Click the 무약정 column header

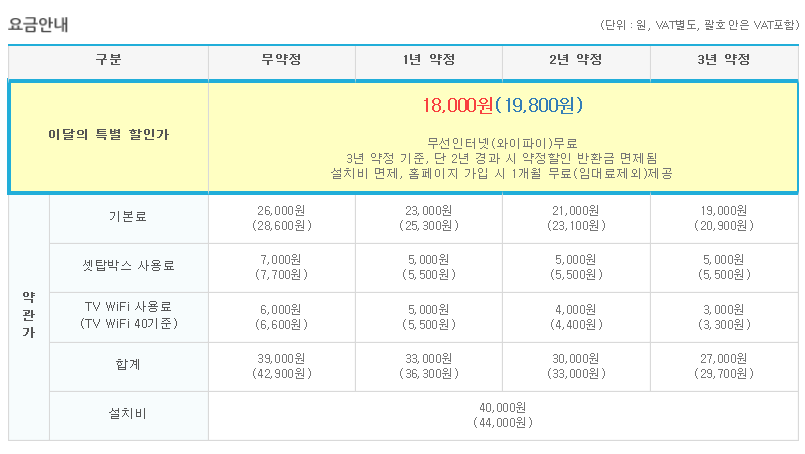(281, 61)
